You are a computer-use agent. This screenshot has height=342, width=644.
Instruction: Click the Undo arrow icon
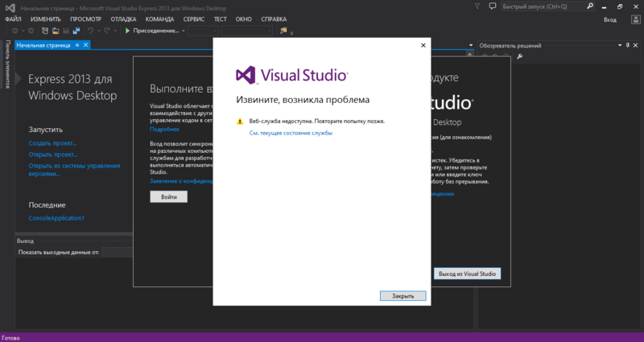(x=90, y=31)
